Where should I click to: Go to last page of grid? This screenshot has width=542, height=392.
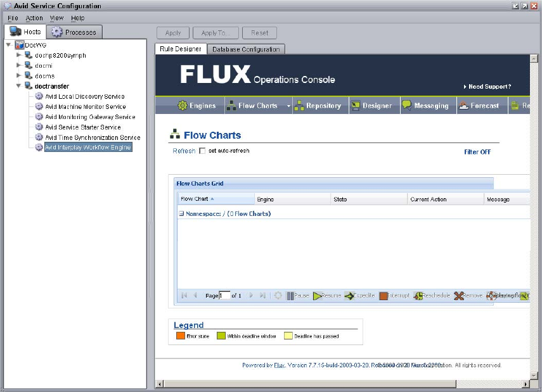pos(262,295)
